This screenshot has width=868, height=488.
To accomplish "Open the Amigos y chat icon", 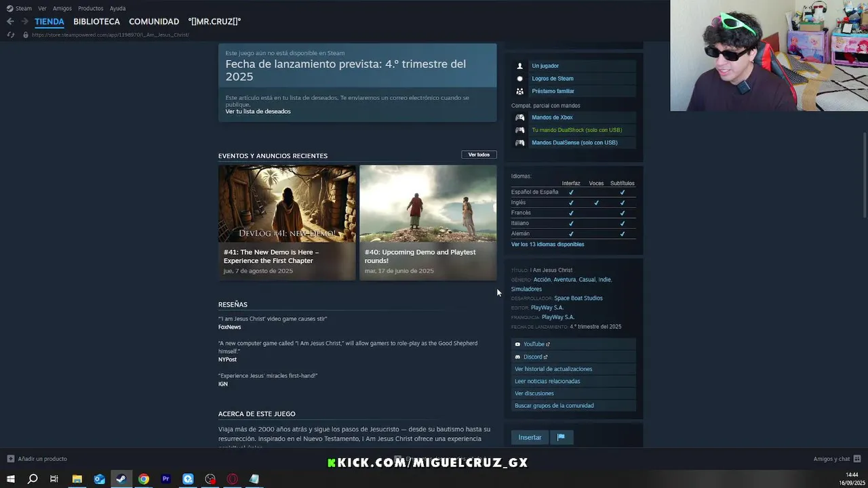I will pyautogui.click(x=857, y=459).
